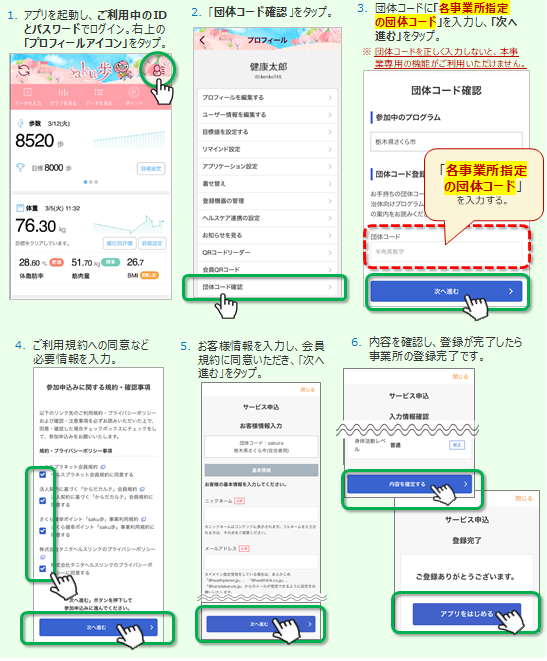Image resolution: width=547 pixels, height=661 pixels.
Task: Tap the 参加中のプログラム field 栃木県さくら市
Action: tap(446, 142)
